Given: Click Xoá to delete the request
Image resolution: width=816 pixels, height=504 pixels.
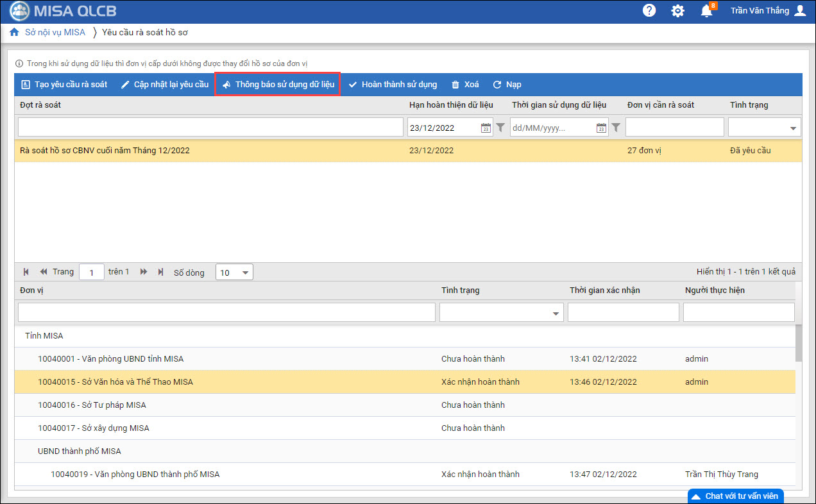Looking at the screenshot, I should (465, 85).
